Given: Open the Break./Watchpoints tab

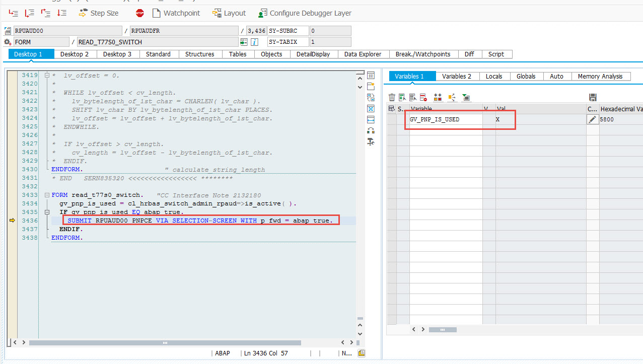Looking at the screenshot, I should (x=423, y=54).
